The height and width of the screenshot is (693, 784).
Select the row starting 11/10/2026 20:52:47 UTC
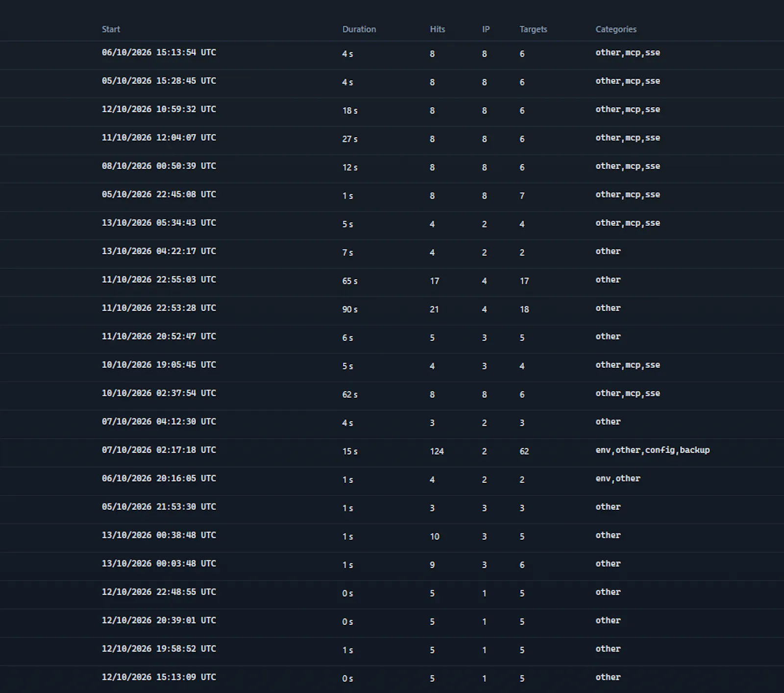pyautogui.click(x=392, y=339)
